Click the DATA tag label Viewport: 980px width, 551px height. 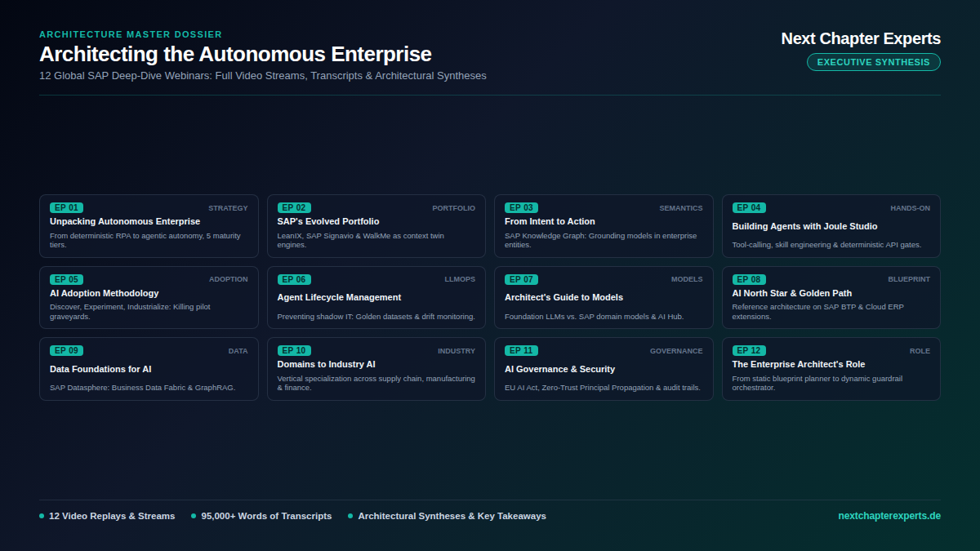(x=238, y=351)
